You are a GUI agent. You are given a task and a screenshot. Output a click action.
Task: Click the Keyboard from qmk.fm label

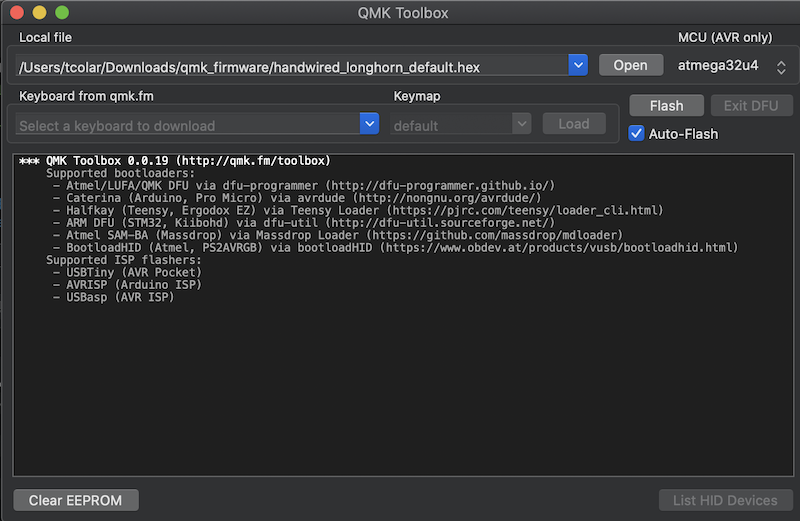pos(86,96)
